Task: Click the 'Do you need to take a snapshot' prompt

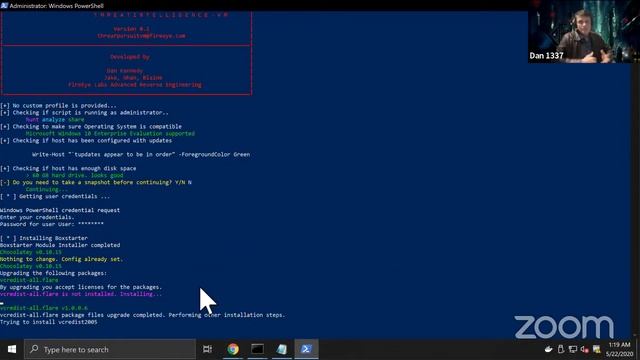Action: pos(96,182)
